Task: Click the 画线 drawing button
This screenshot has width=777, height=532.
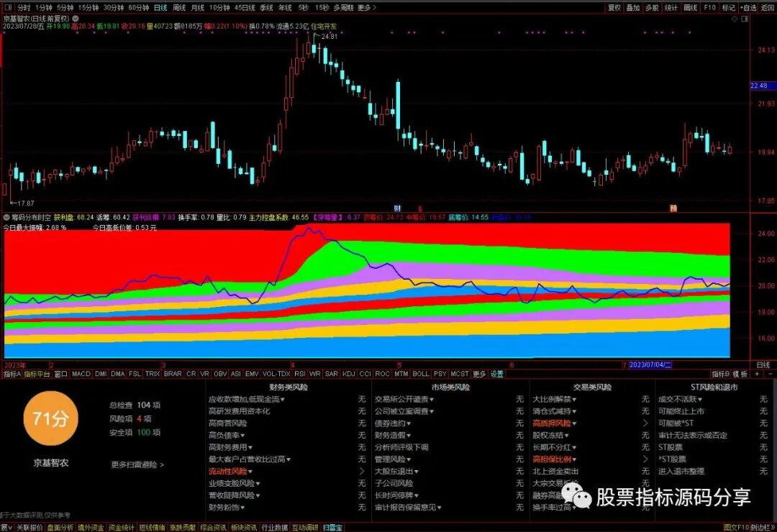Action: 690,7
